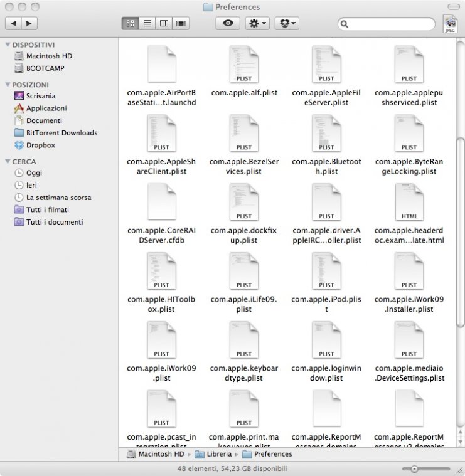Select com.apple.ByteRangeLocking.plist file icon
This screenshot has height=476, width=465.
pos(409,133)
